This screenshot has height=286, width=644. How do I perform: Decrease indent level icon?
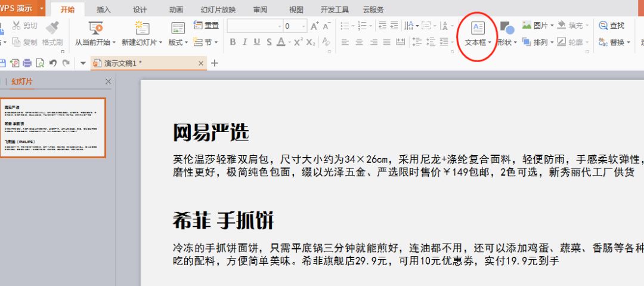(382, 26)
